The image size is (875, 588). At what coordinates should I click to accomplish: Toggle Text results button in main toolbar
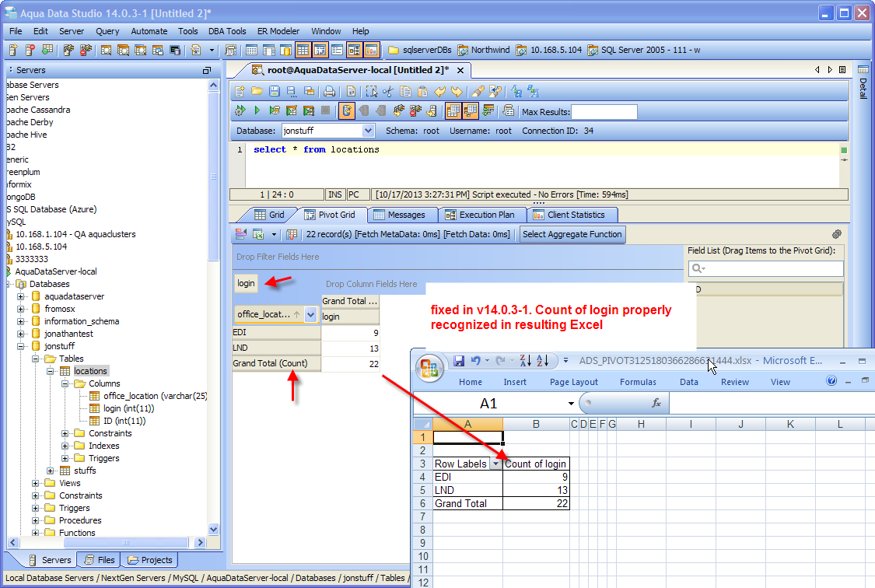tap(337, 51)
